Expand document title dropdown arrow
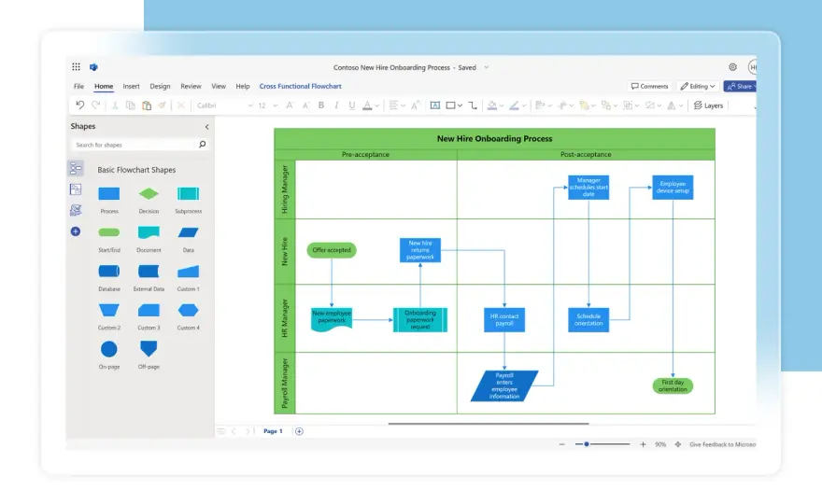The width and height of the screenshot is (822, 504). point(486,67)
